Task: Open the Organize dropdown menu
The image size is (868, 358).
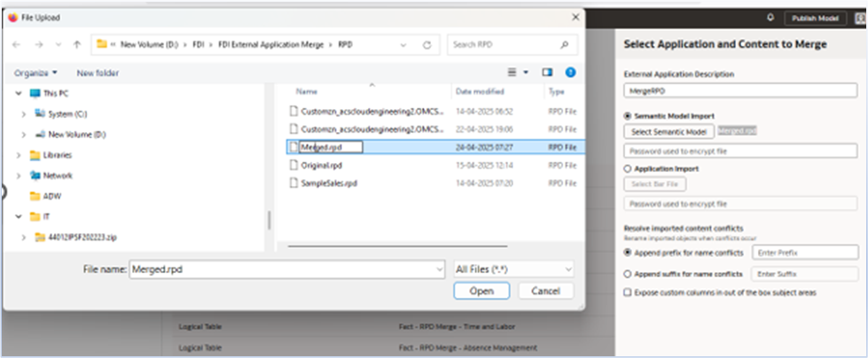Action: pyautogui.click(x=35, y=73)
